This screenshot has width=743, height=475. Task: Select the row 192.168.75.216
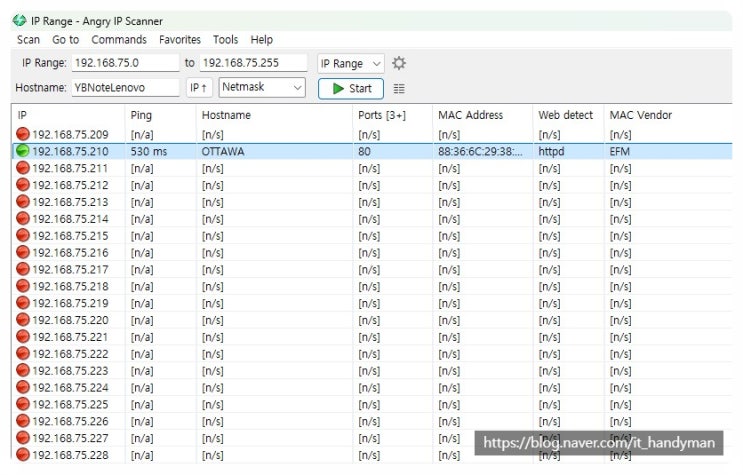372,253
